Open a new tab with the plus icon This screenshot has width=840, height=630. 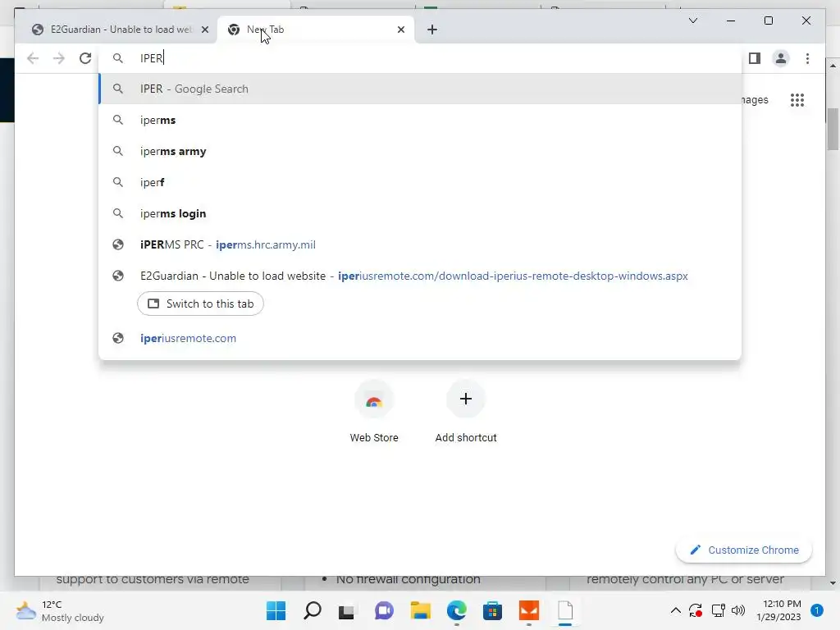tap(431, 30)
